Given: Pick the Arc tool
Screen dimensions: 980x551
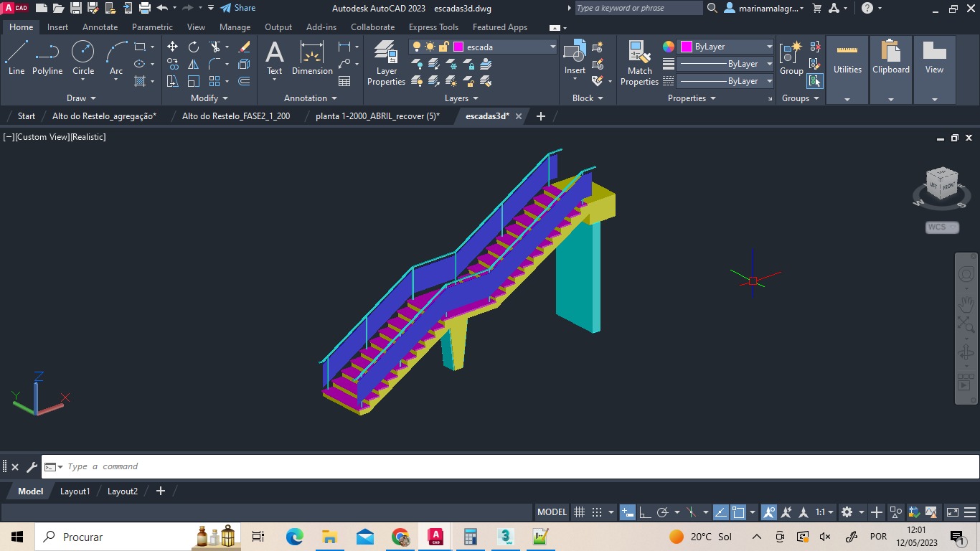Looking at the screenshot, I should point(116,58).
